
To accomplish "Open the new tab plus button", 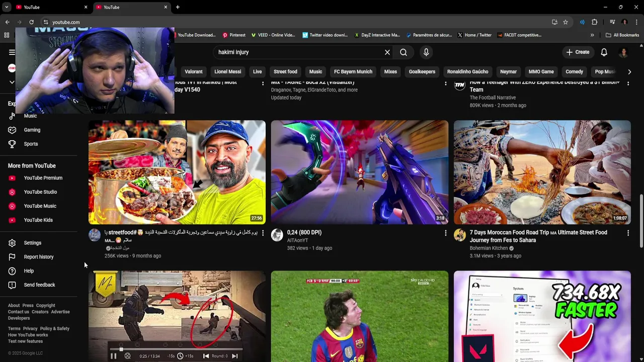I will (x=178, y=7).
